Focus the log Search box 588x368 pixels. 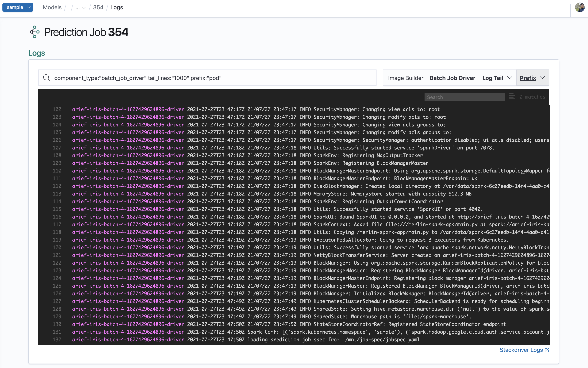click(464, 97)
